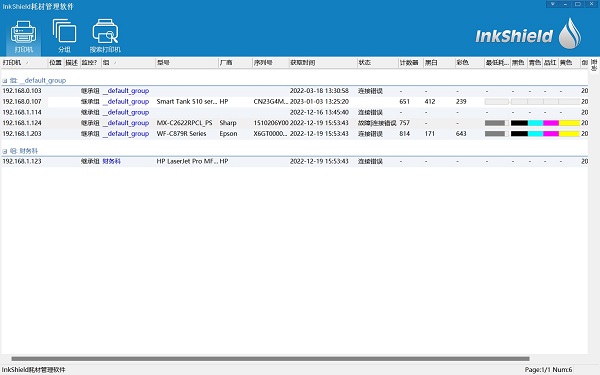
Task: Click the 彩色 column header
Action: (469, 62)
